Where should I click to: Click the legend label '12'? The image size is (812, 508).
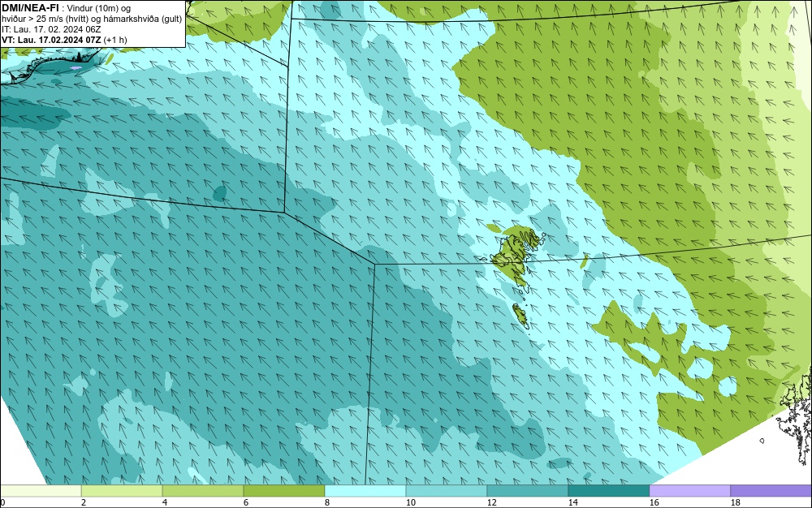click(x=491, y=502)
